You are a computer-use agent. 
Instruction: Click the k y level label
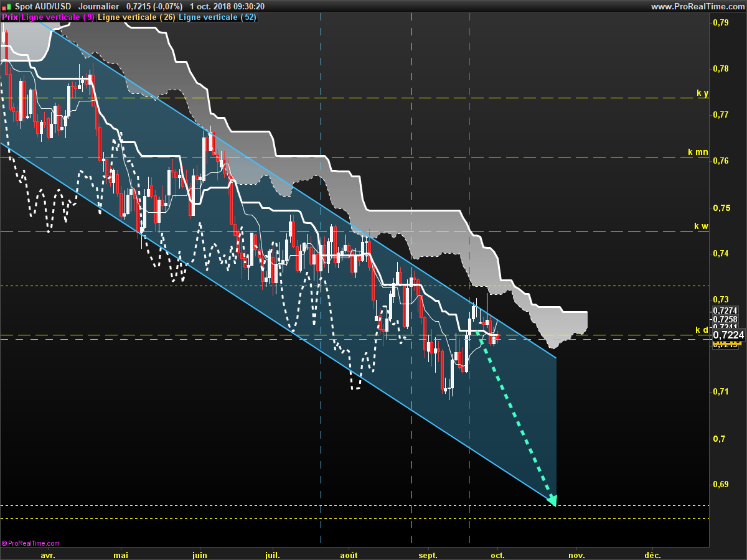[702, 93]
